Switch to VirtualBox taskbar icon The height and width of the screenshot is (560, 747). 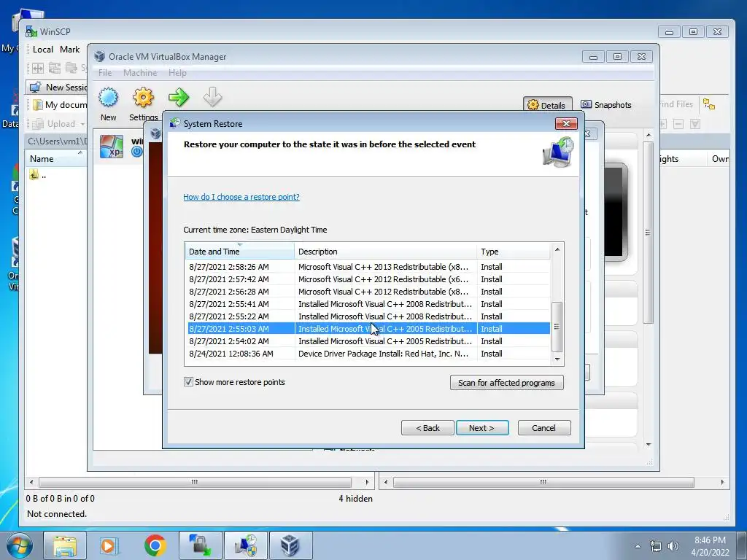(290, 545)
